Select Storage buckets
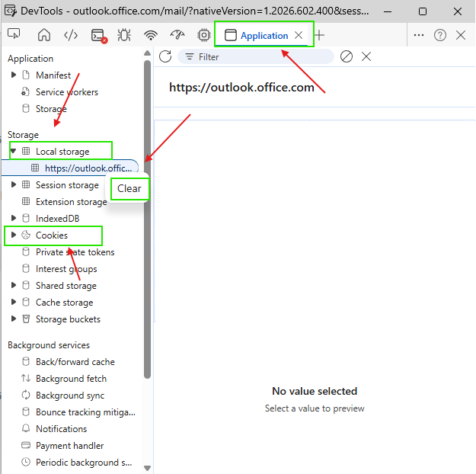Screen dimensions: 476x474 68,319
